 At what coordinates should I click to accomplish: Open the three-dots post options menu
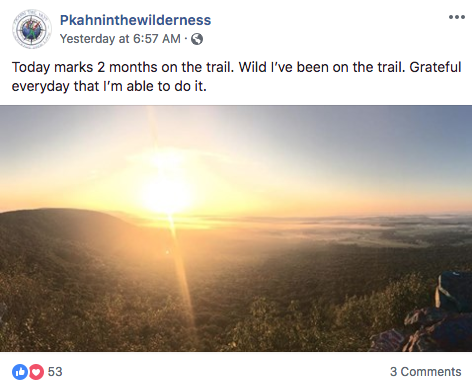(x=457, y=17)
